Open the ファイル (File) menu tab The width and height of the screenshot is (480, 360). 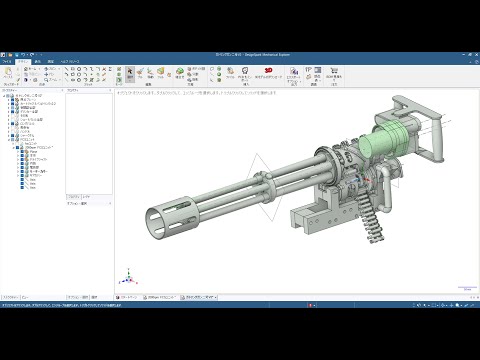[7, 62]
